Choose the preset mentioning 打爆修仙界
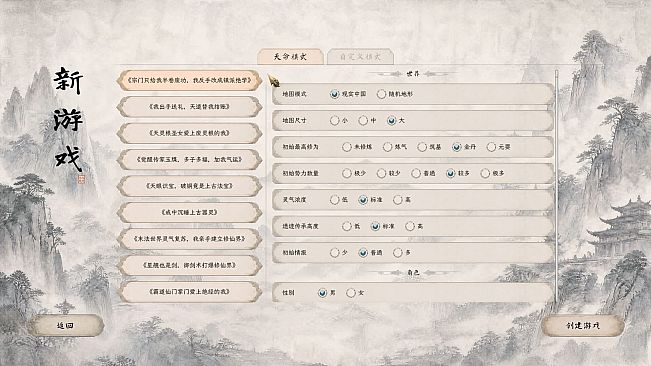 point(190,265)
